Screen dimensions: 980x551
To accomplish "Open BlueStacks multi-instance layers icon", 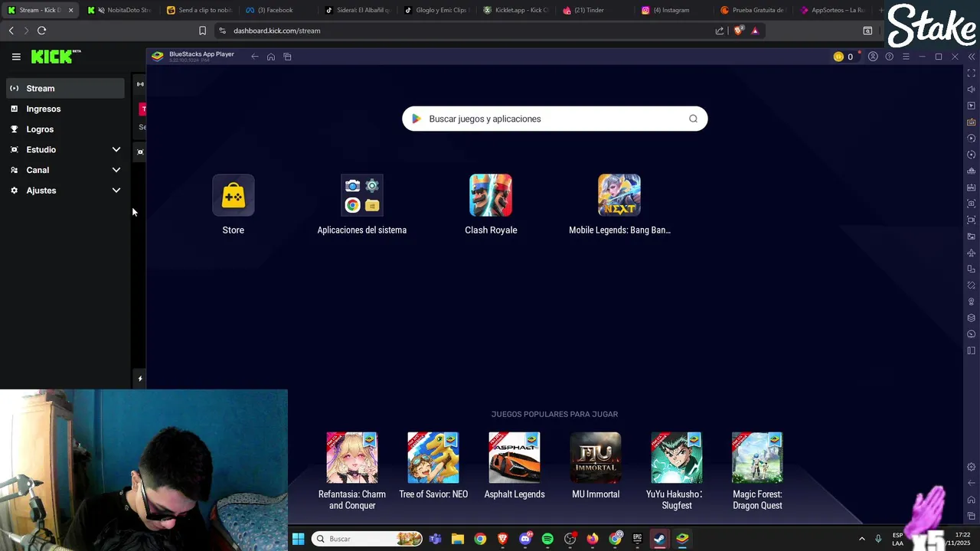I will tap(972, 318).
